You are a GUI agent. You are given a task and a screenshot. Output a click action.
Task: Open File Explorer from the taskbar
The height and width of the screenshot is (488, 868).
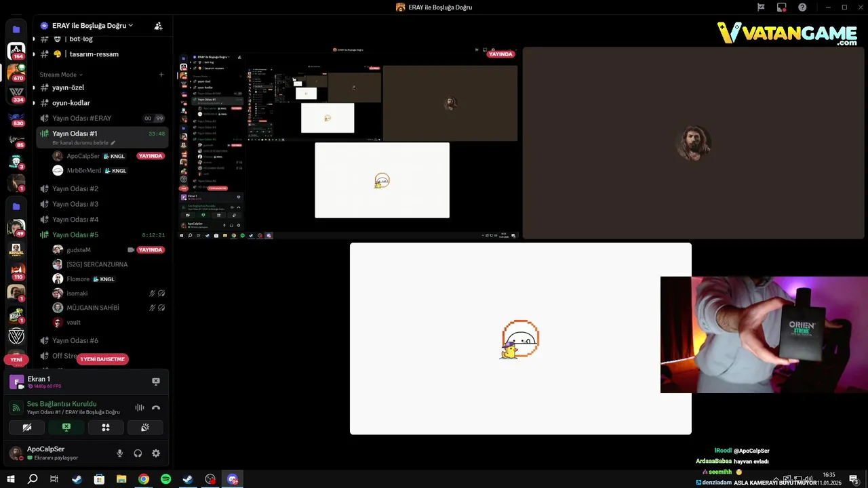[121, 479]
